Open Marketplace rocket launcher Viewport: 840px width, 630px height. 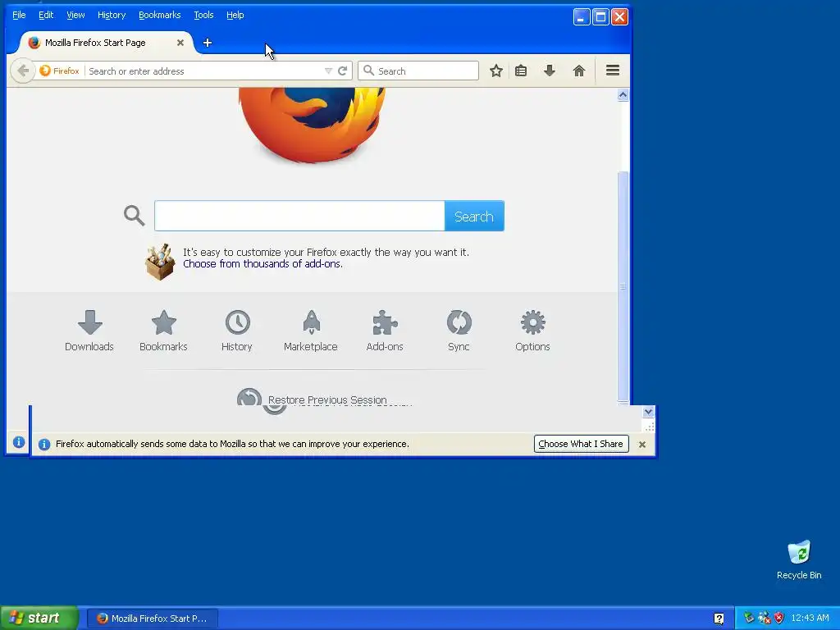(311, 331)
